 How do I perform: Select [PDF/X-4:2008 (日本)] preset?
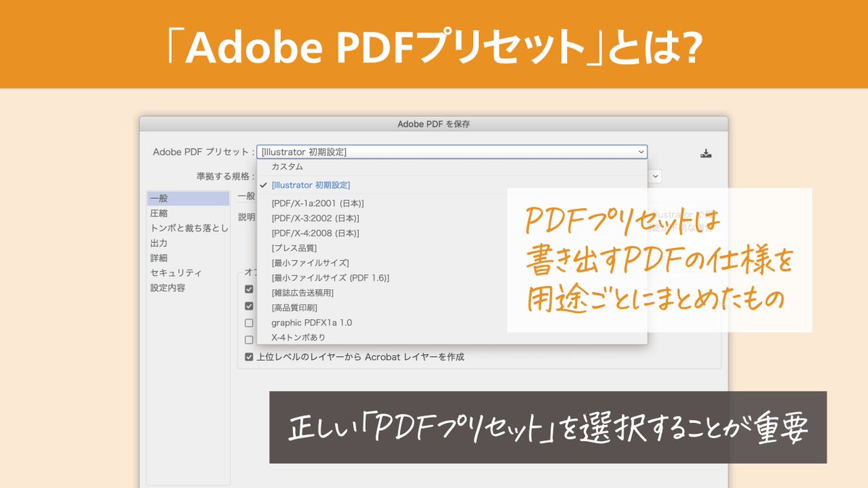452,234
